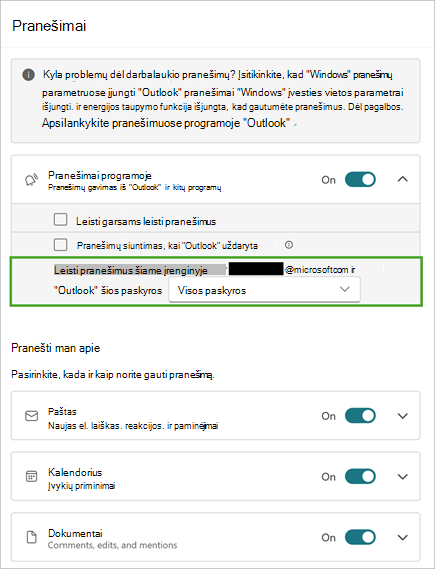Image resolution: width=435 pixels, height=569 pixels.
Task: Click the Leisti pranešimus šiame įrenginyje label
Action: click(131, 270)
